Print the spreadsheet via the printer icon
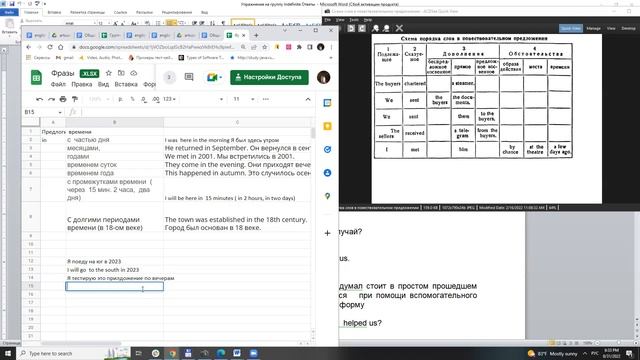Viewport: 640px width, 360px height. (63, 99)
